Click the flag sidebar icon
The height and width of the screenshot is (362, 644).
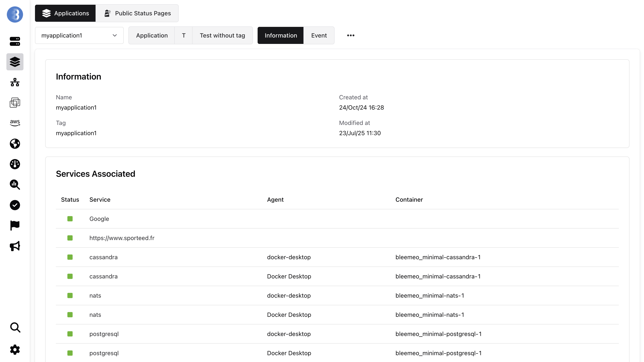point(15,226)
